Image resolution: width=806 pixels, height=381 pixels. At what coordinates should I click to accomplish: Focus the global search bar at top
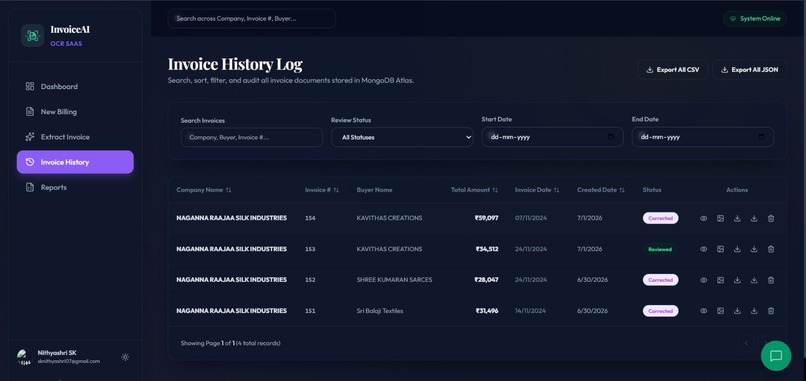click(252, 19)
